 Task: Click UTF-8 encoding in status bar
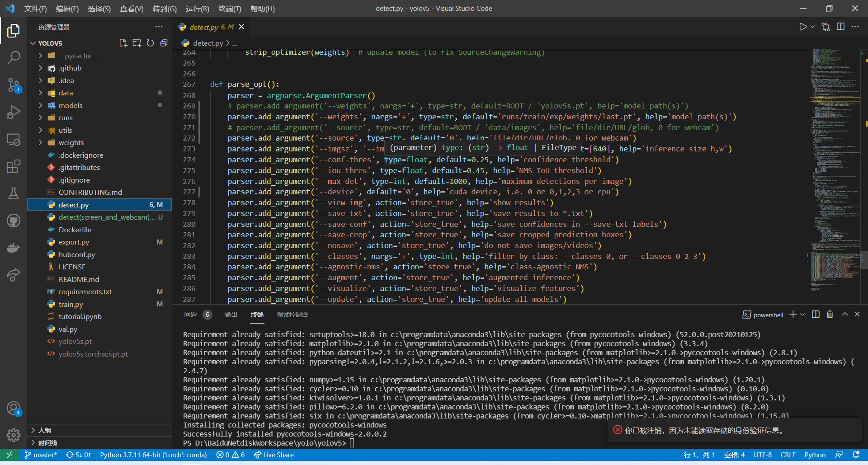pos(763,455)
